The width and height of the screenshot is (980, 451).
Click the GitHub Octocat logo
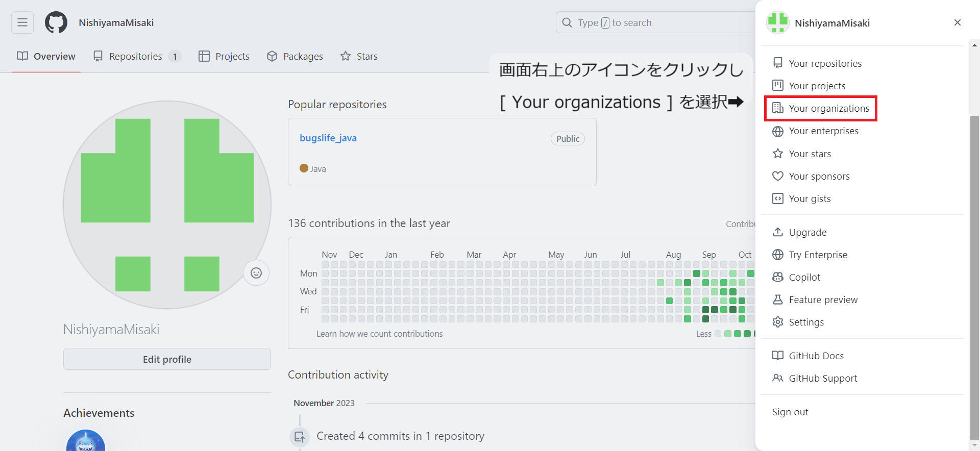(56, 22)
